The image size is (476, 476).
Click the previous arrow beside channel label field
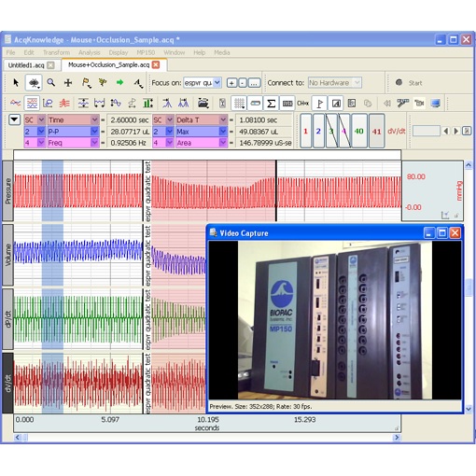click(446, 131)
